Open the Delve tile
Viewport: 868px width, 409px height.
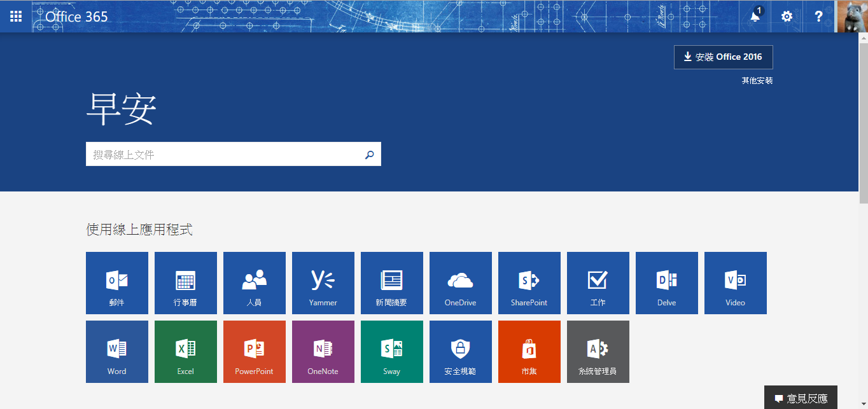click(667, 283)
